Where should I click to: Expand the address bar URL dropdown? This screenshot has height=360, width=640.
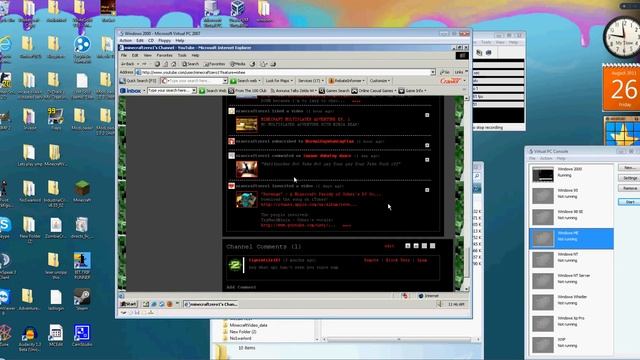(433, 72)
